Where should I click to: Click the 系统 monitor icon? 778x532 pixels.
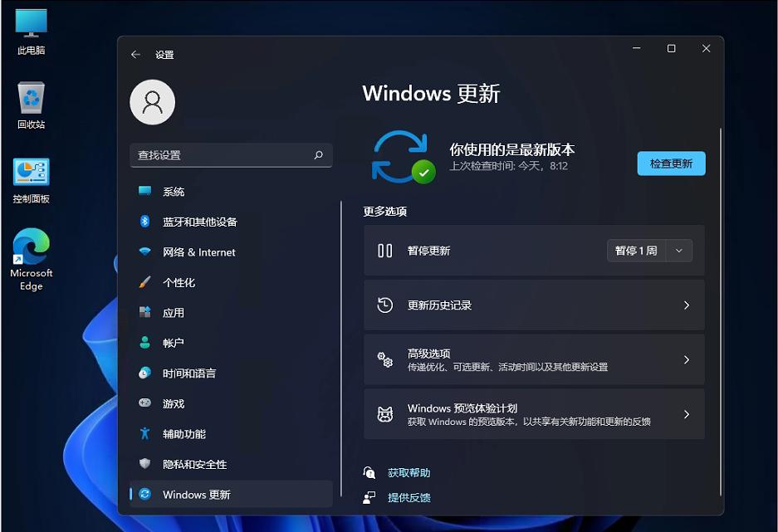144,191
